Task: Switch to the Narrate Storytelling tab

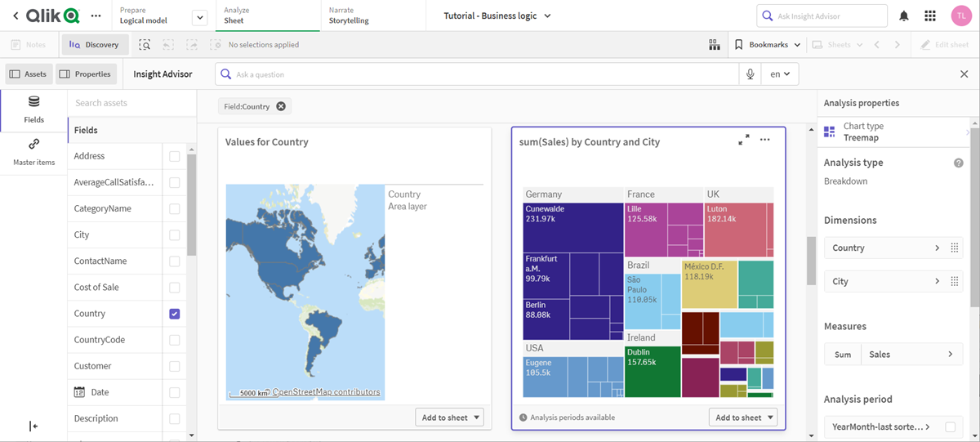Action: (x=372, y=16)
